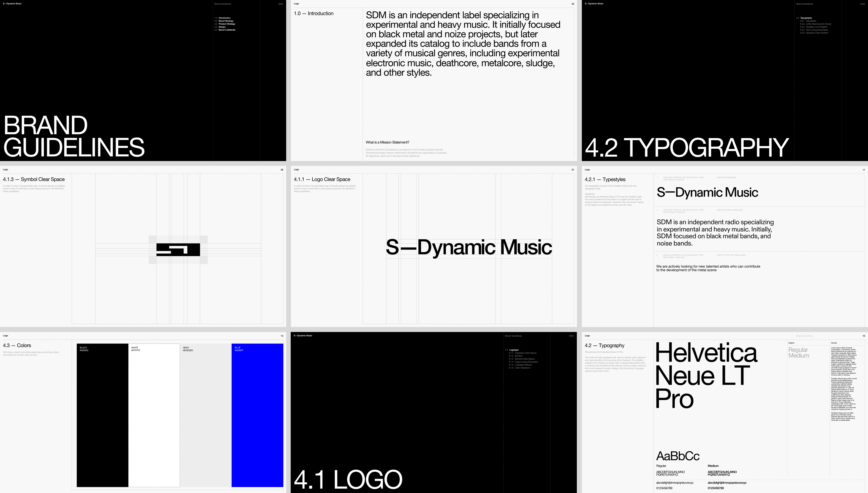The image size is (868, 493).
Task: Select Color Variations entry in Logotype list
Action: click(522, 368)
